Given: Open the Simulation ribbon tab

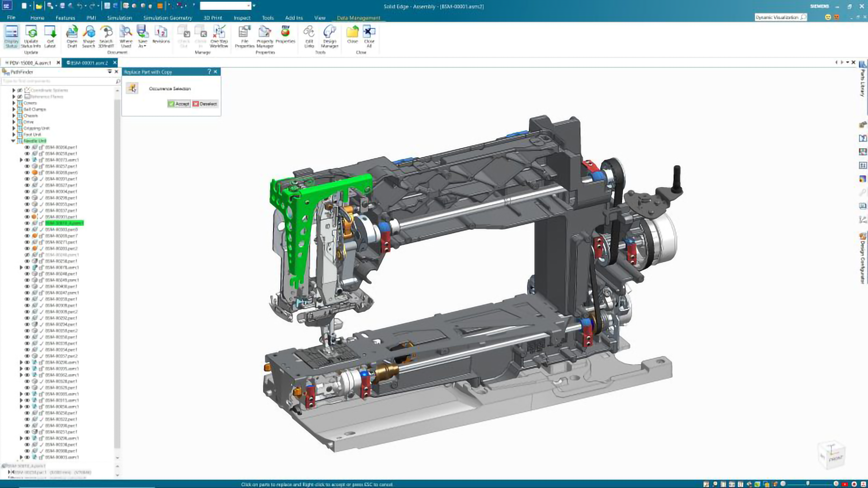Looking at the screenshot, I should point(119,18).
